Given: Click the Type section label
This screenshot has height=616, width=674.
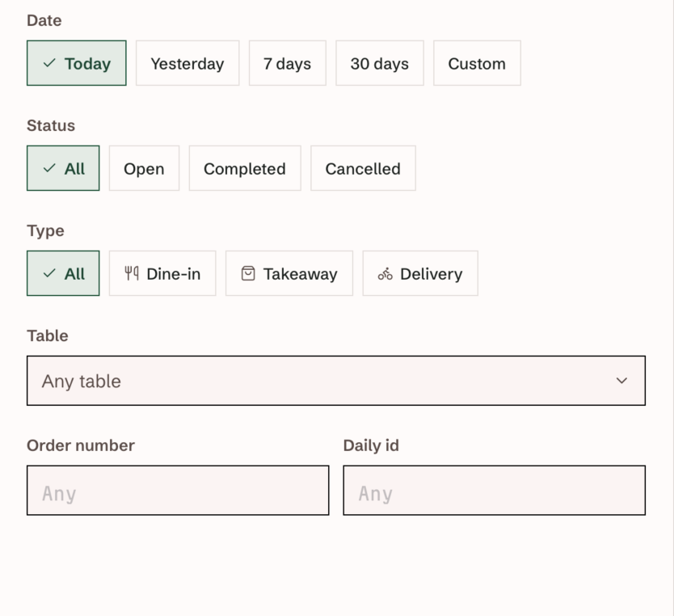Looking at the screenshot, I should (x=45, y=231).
